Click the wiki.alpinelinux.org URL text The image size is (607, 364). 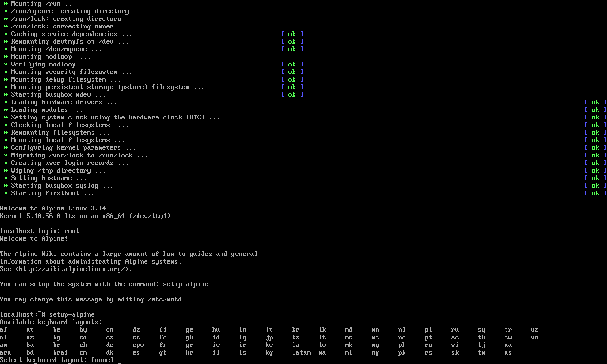[x=74, y=269]
